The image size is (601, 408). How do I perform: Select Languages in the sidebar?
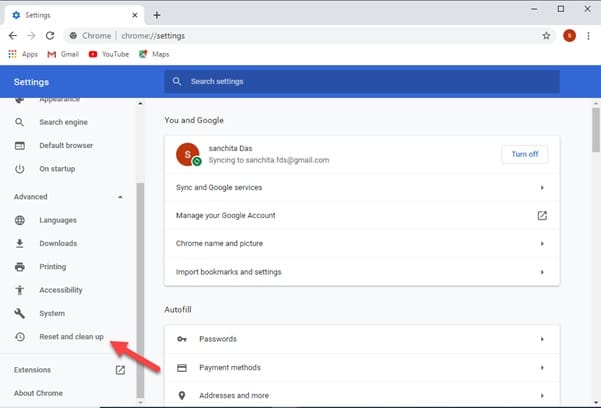[58, 220]
